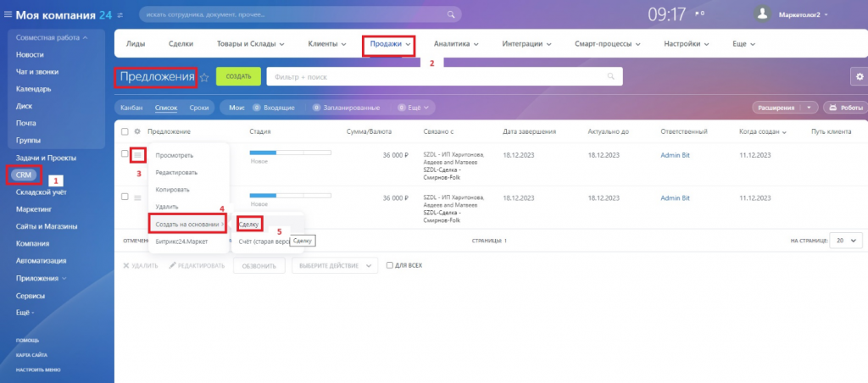Select Сделку in the submenu
Viewport: 868px width, 383px height.
click(248, 224)
